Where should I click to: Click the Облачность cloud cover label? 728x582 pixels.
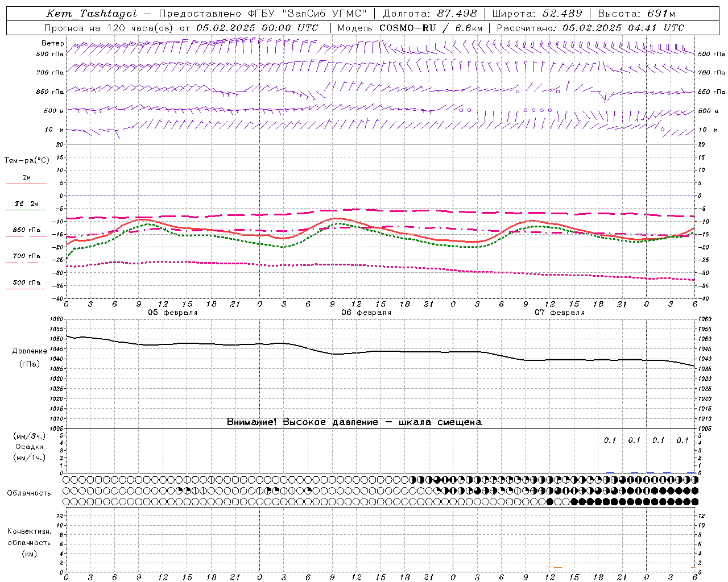pyautogui.click(x=29, y=493)
